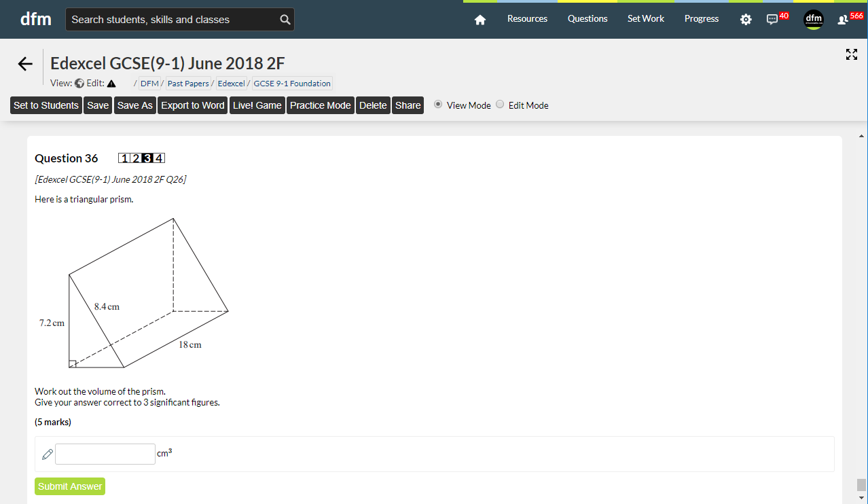Click Set to Students button
Viewport: 868px width, 504px height.
click(46, 105)
